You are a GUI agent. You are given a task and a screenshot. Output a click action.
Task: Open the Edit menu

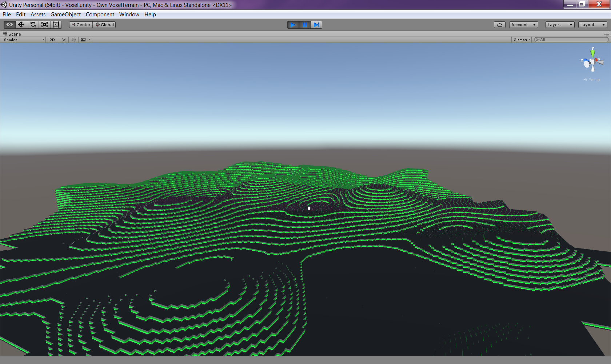[21, 15]
